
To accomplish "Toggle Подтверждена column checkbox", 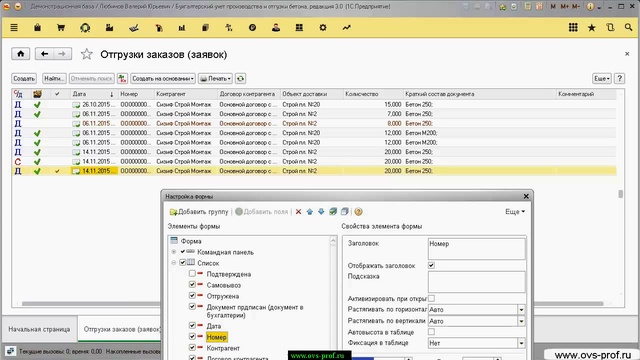I will pyautogui.click(x=192, y=273).
